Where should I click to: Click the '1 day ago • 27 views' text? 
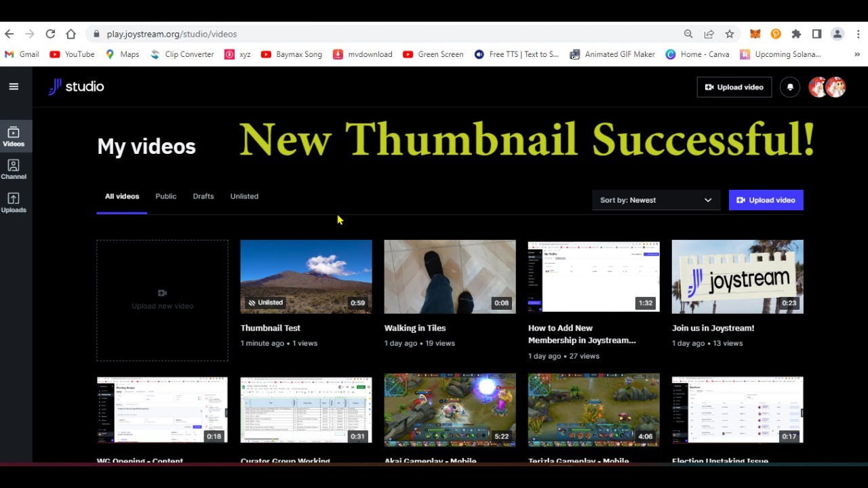point(564,357)
